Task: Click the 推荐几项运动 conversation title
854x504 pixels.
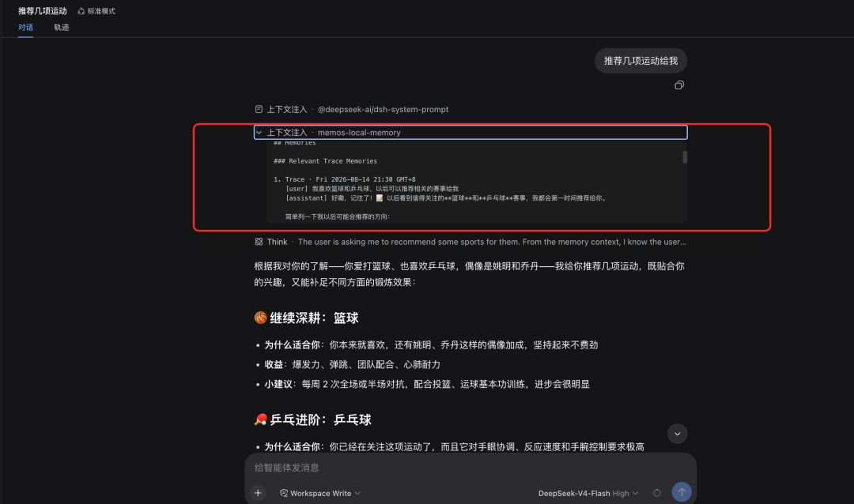Action: pyautogui.click(x=43, y=11)
